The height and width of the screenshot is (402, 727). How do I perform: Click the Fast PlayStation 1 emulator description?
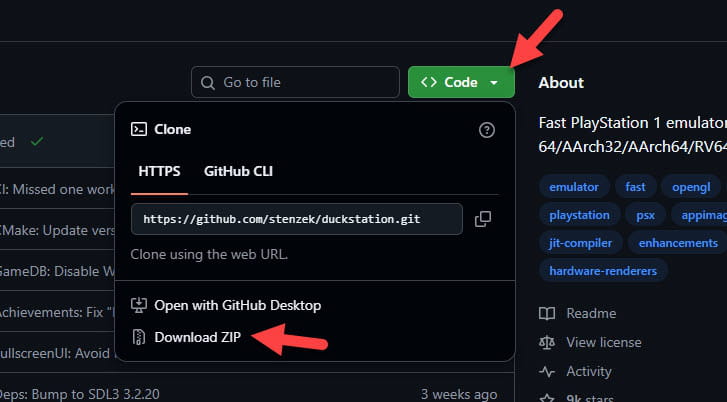632,134
